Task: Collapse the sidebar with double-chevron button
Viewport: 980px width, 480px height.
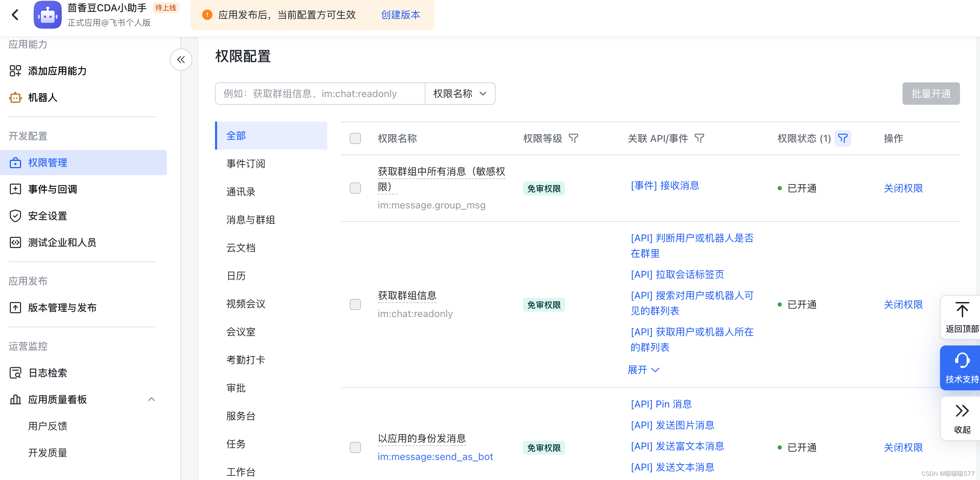Action: (x=181, y=59)
